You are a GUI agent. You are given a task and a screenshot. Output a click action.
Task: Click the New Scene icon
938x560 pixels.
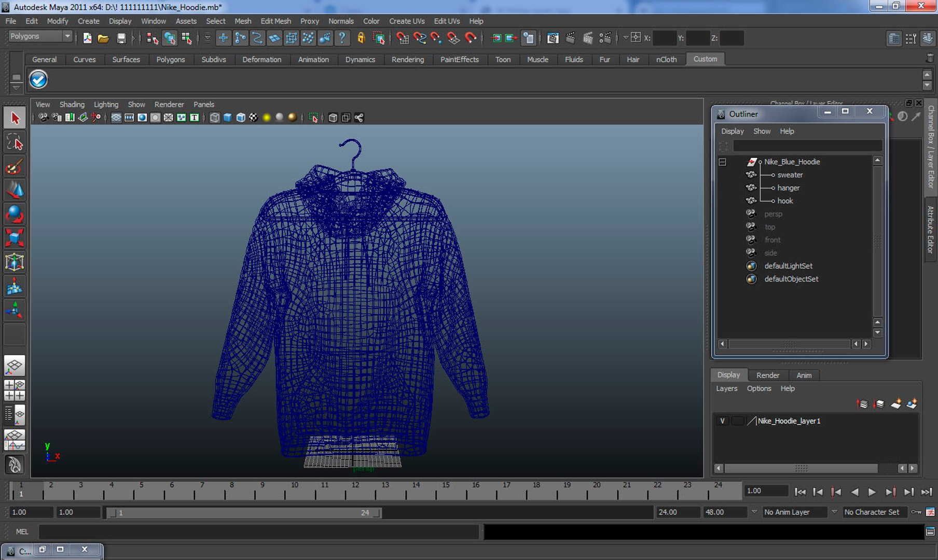(x=87, y=38)
